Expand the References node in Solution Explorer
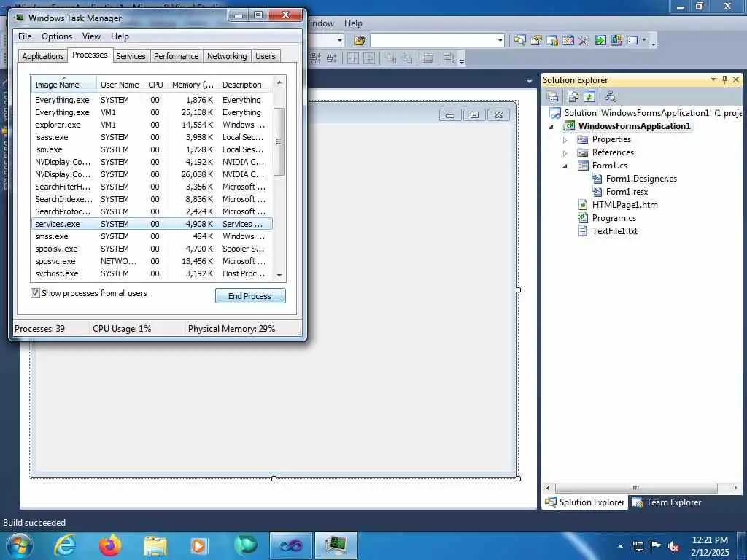The height and width of the screenshot is (560, 747). [565, 153]
